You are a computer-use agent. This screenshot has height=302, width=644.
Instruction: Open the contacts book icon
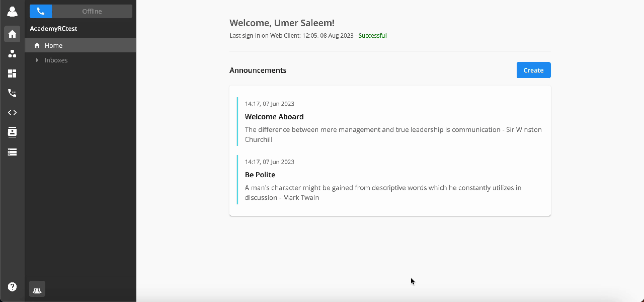pos(12,132)
